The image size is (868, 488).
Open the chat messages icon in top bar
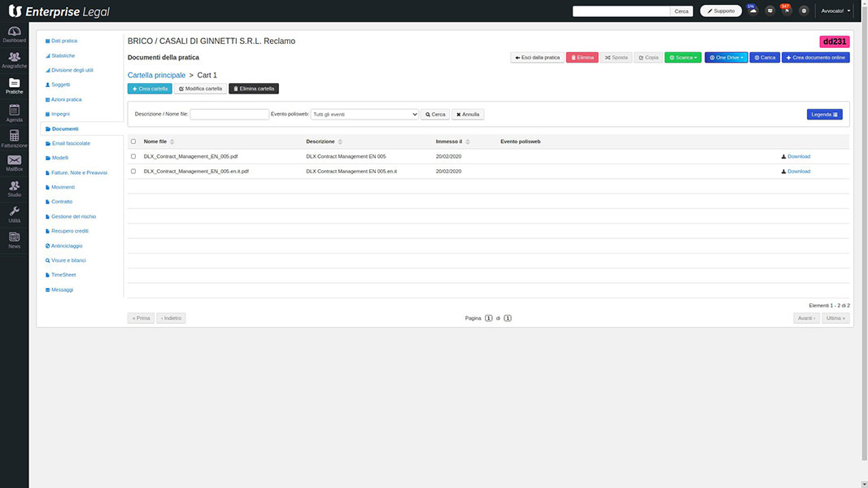[770, 11]
